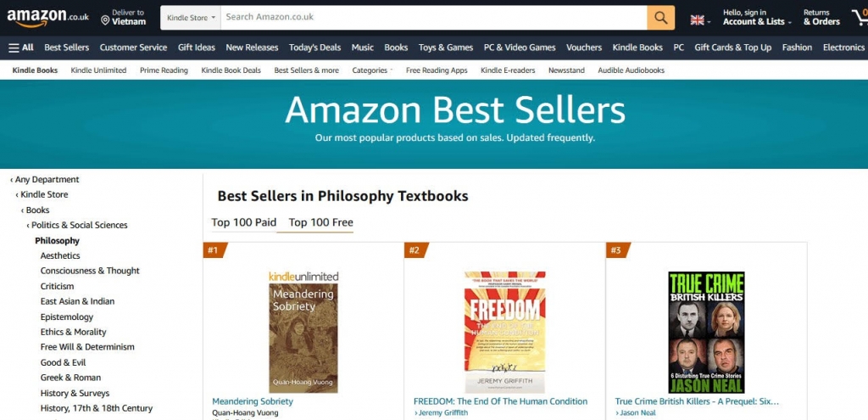
Task: Open the All hamburger menu
Action: [x=21, y=48]
